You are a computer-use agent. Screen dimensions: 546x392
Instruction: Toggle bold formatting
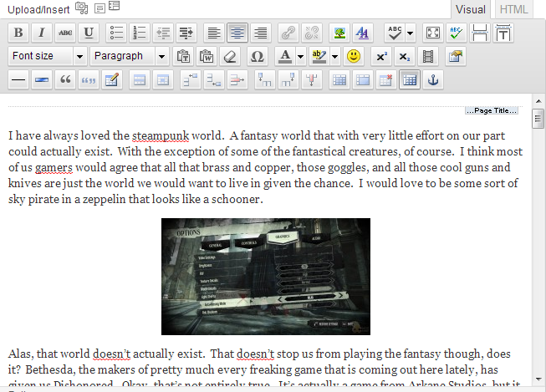18,33
